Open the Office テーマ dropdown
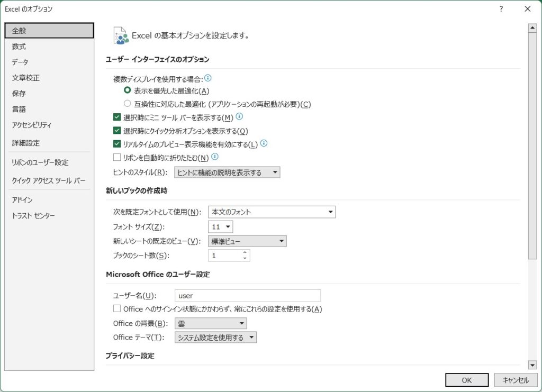 pyautogui.click(x=215, y=338)
